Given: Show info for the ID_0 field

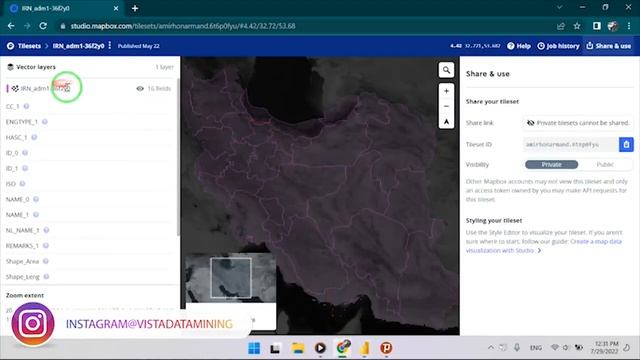Looking at the screenshot, I should (25, 153).
